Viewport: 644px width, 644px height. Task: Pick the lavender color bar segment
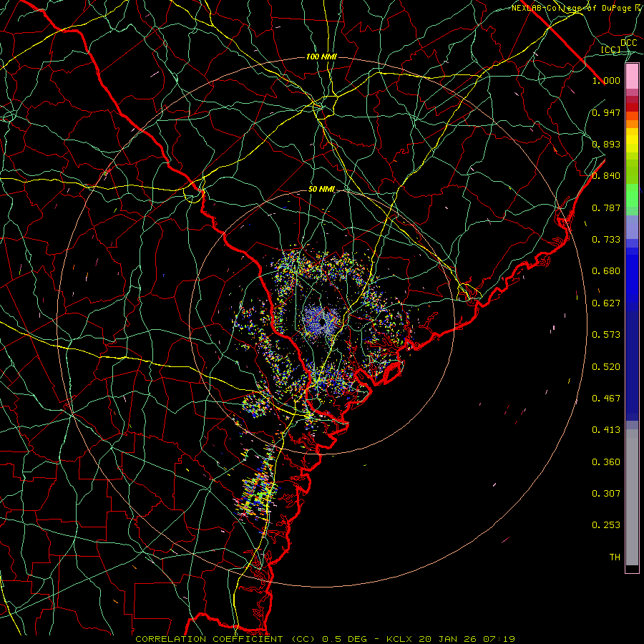(632, 227)
